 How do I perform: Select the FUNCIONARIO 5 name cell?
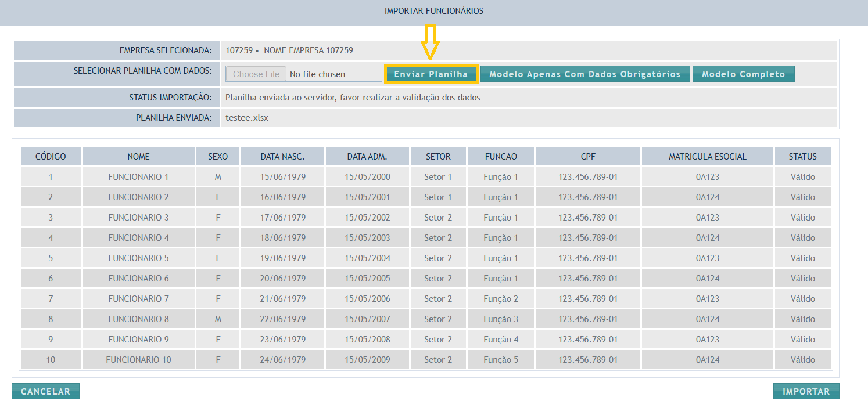click(x=138, y=258)
